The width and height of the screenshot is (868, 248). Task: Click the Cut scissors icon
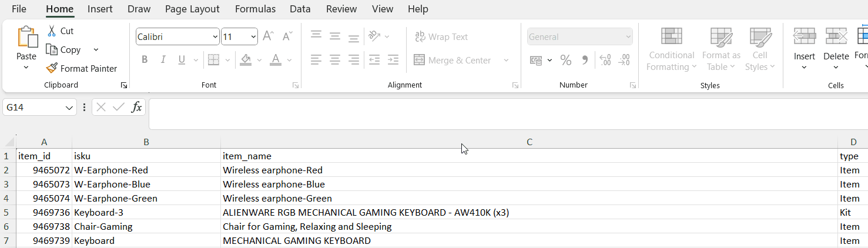pos(52,31)
